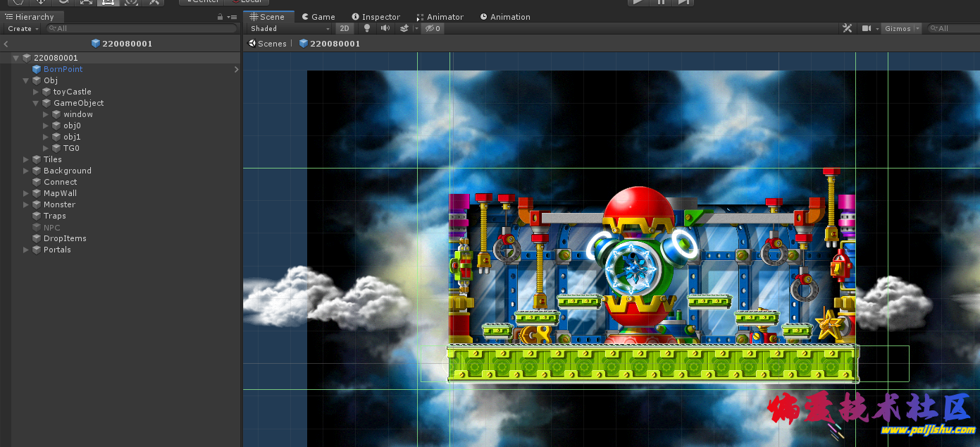Viewport: 980px width, 447px height.
Task: Click the Create button in Hierarchy
Action: [x=23, y=28]
